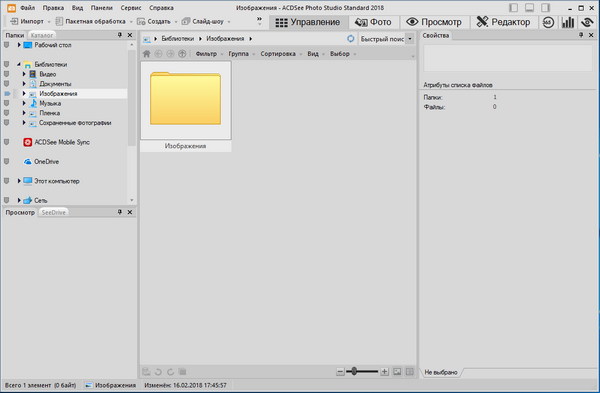Switch to Фото mode
The height and width of the screenshot is (393, 600).
[x=373, y=22]
